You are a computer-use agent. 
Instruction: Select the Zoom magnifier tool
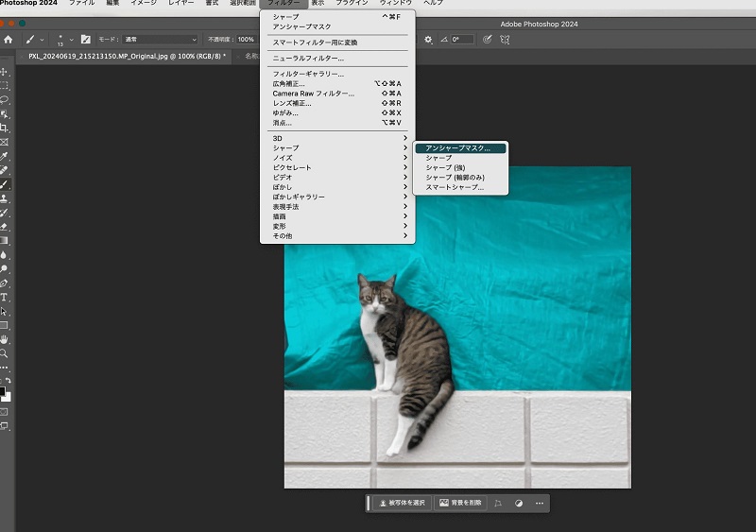tap(5, 352)
